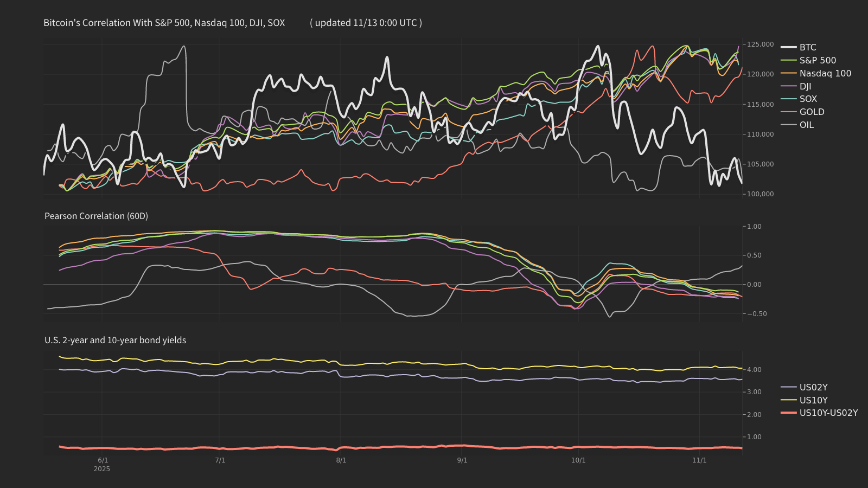Toggle the OIL legend entry
Viewport: 868px width, 488px height.
pos(806,125)
